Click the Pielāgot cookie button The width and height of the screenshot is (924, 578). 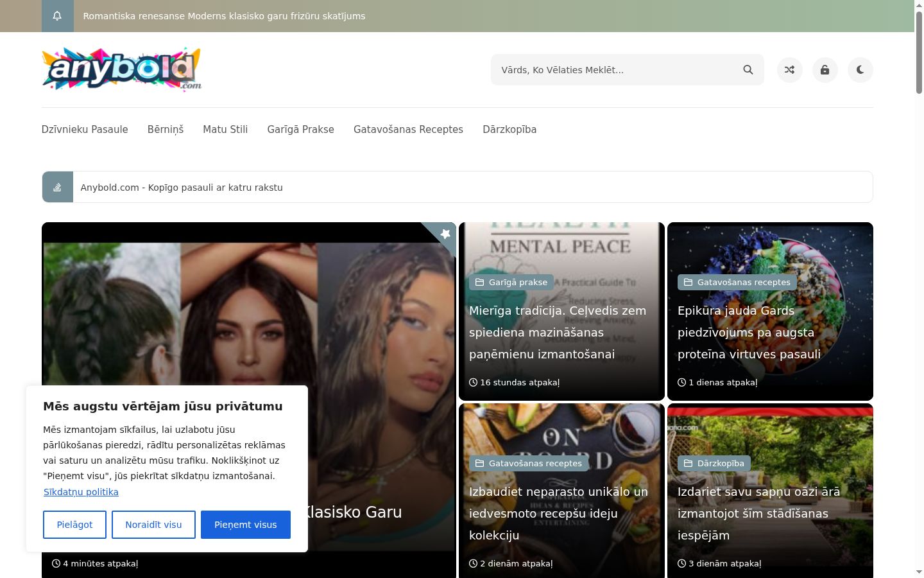pos(74,525)
